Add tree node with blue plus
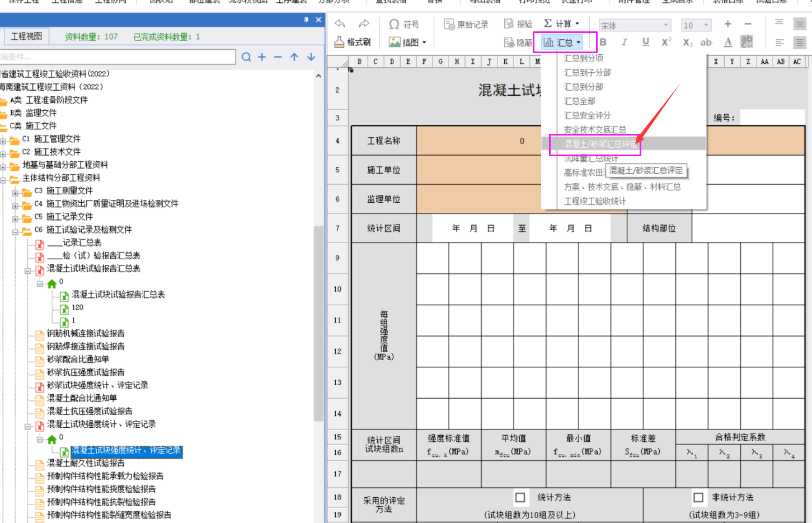 pyautogui.click(x=262, y=57)
